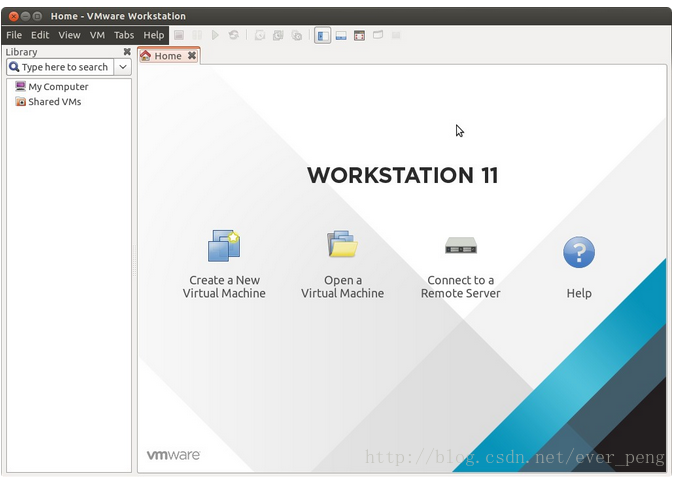Close the Home tab
The width and height of the screenshot is (676, 477).
pyautogui.click(x=192, y=56)
